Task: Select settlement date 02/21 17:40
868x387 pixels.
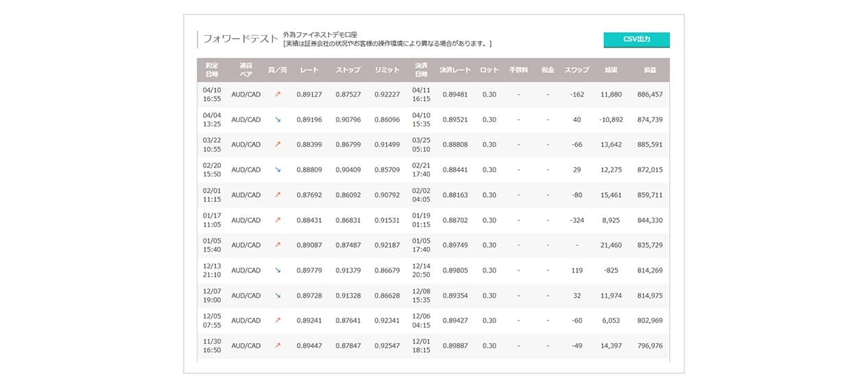Action: tap(421, 169)
